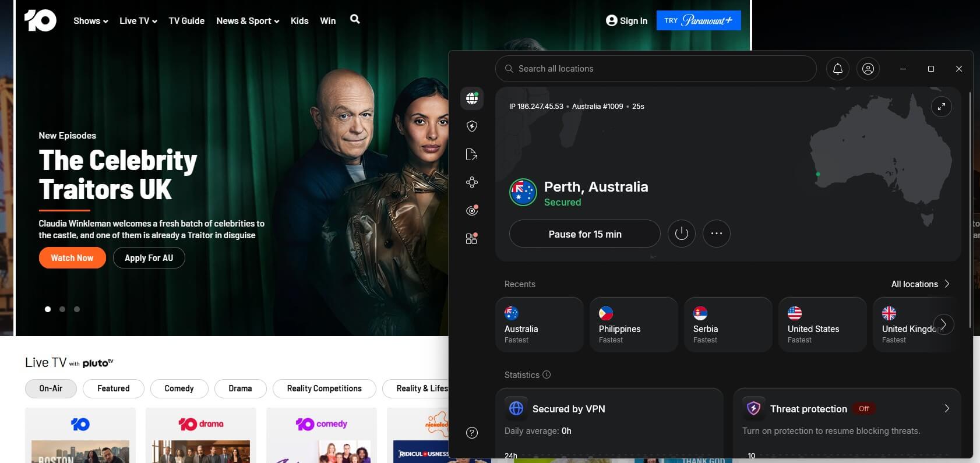
Task: Open the 10 drama channel thumbnail
Action: (x=200, y=436)
